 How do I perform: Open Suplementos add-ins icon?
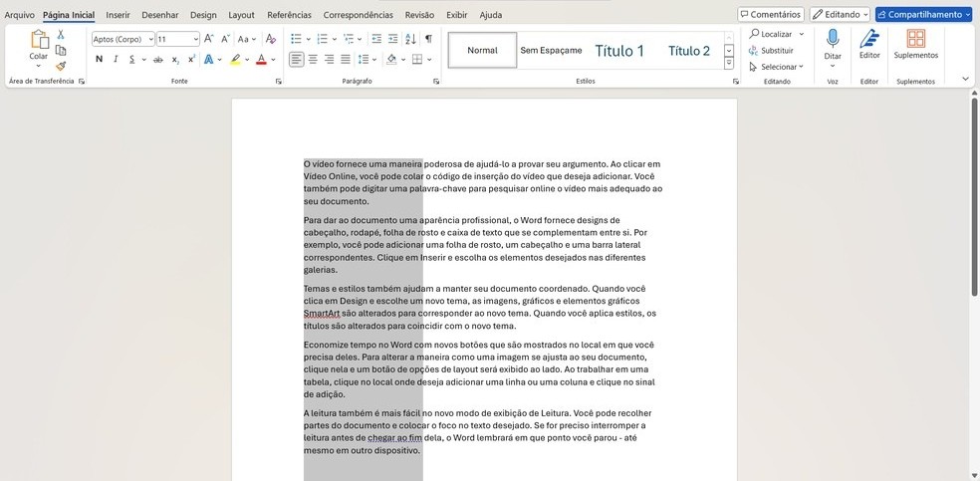[x=916, y=39]
